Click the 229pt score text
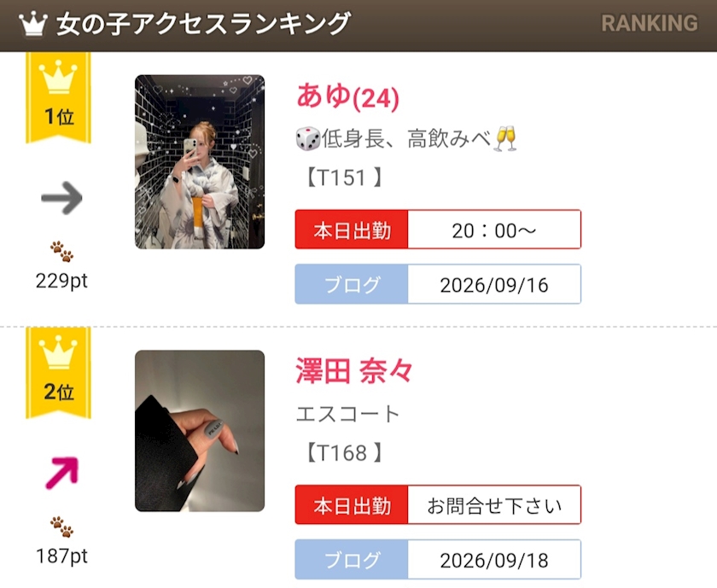 [61, 281]
